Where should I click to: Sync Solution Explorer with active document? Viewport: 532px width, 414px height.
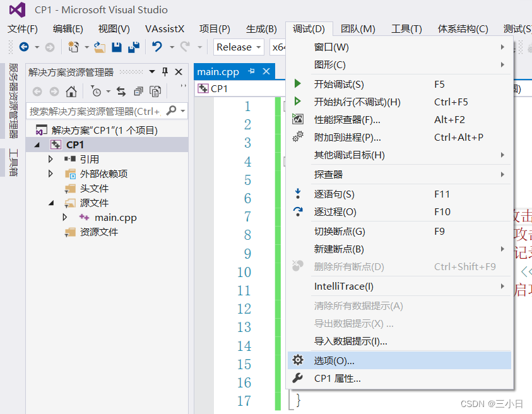click(121, 92)
